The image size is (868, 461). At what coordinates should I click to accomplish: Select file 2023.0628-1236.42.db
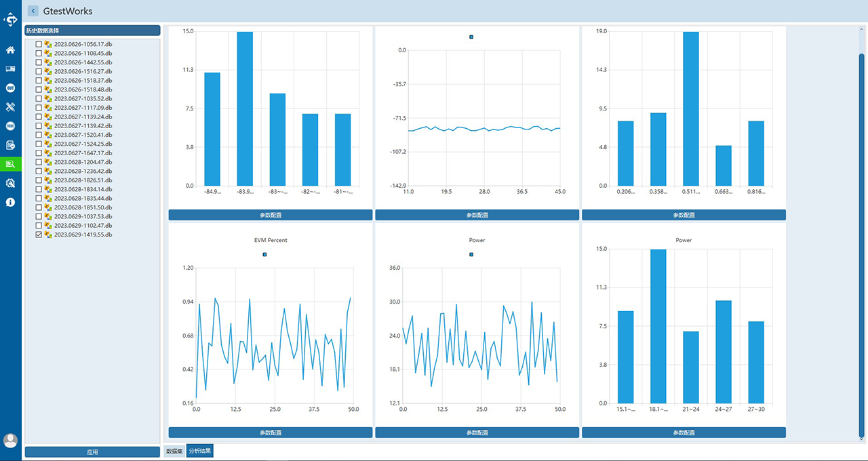pyautogui.click(x=83, y=171)
